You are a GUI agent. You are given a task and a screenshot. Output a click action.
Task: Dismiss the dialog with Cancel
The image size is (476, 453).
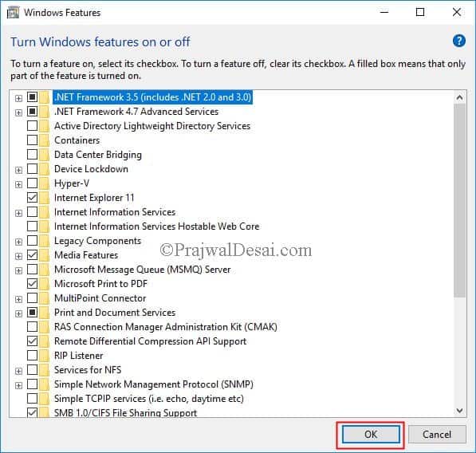click(437, 435)
